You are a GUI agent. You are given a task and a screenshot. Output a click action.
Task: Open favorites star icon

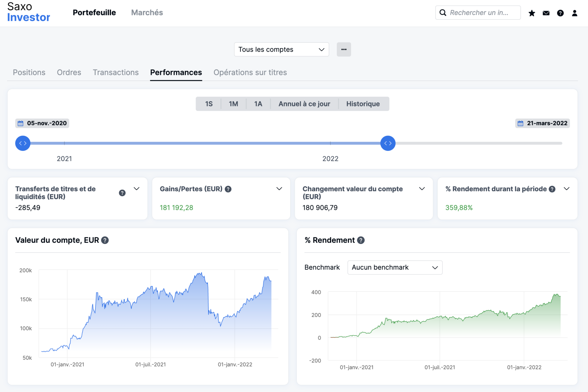[x=532, y=13]
